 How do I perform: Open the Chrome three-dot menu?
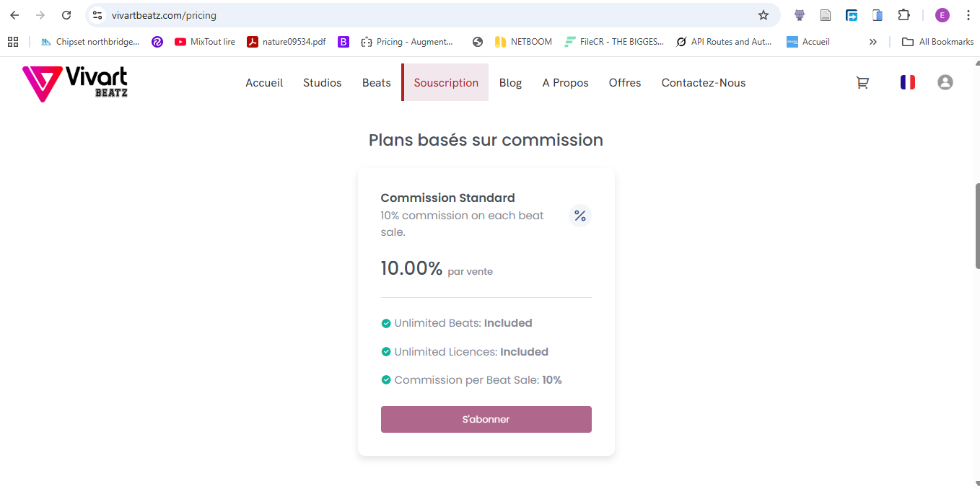(x=968, y=15)
